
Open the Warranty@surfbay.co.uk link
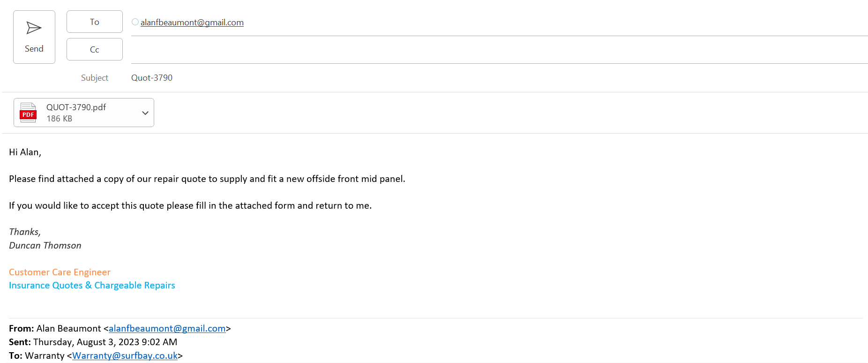(x=125, y=356)
